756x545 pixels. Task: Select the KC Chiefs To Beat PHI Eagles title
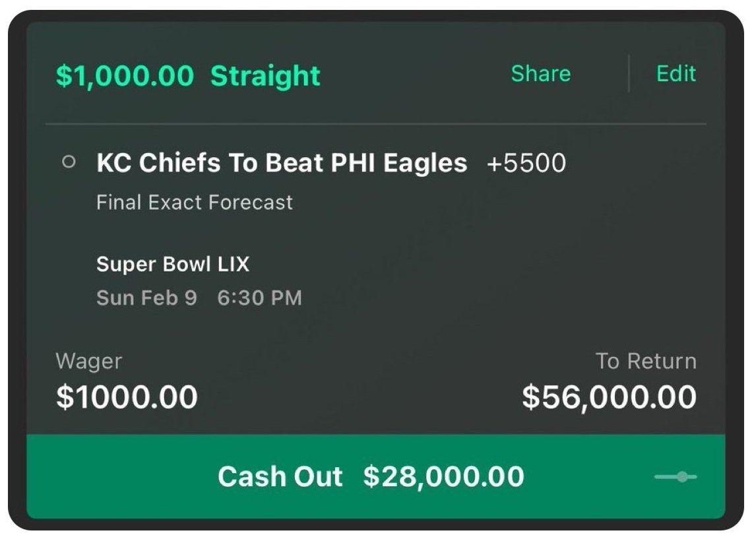pos(282,163)
